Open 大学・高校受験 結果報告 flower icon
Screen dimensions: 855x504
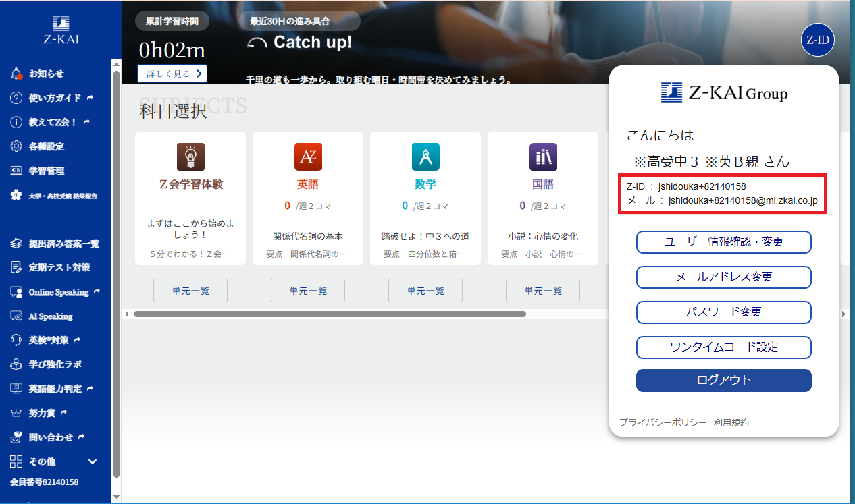(17, 195)
